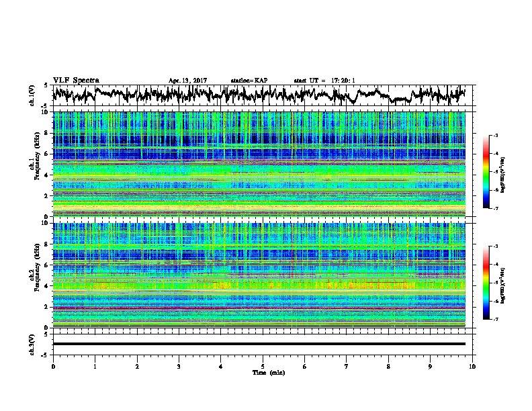This screenshot has height=411, width=532.
Task: Click the "station=KAP" header label
Action: [249, 81]
